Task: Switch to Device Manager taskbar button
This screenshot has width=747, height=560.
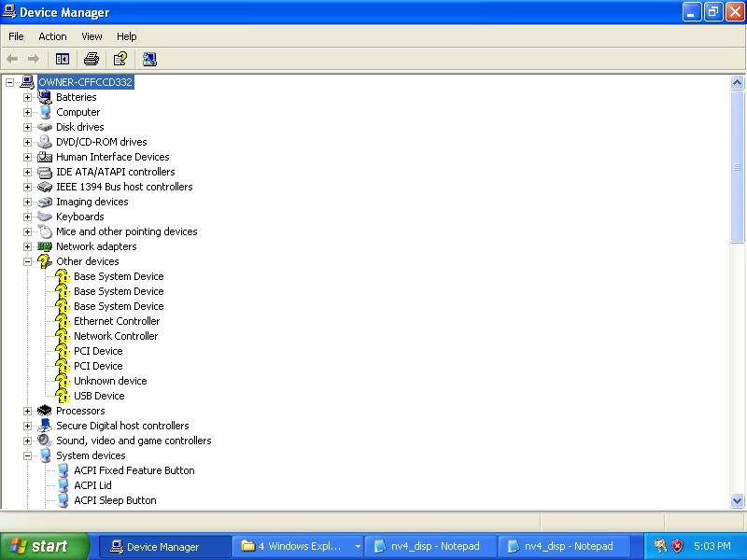Action: 164,546
